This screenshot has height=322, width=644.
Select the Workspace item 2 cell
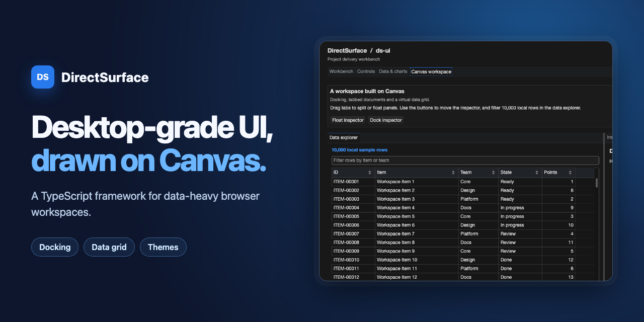click(417, 191)
